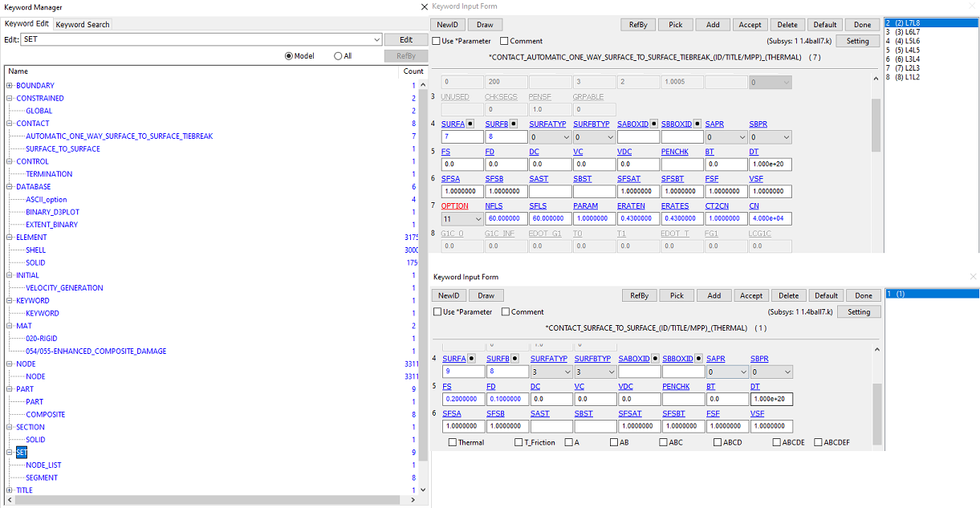The height and width of the screenshot is (508, 980).
Task: Open the SURFBTYP dropdown showing 3 in the lower form
Action: (596, 372)
